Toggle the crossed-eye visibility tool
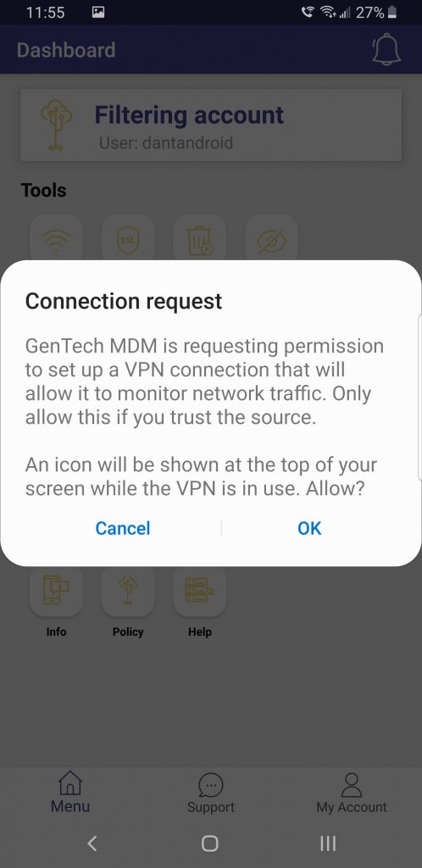 click(271, 240)
